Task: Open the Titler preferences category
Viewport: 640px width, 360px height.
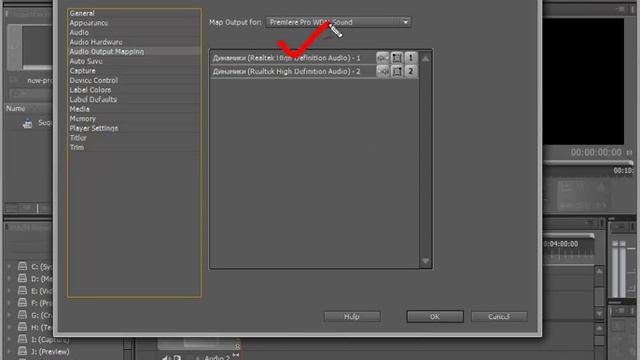Action: tap(78, 138)
